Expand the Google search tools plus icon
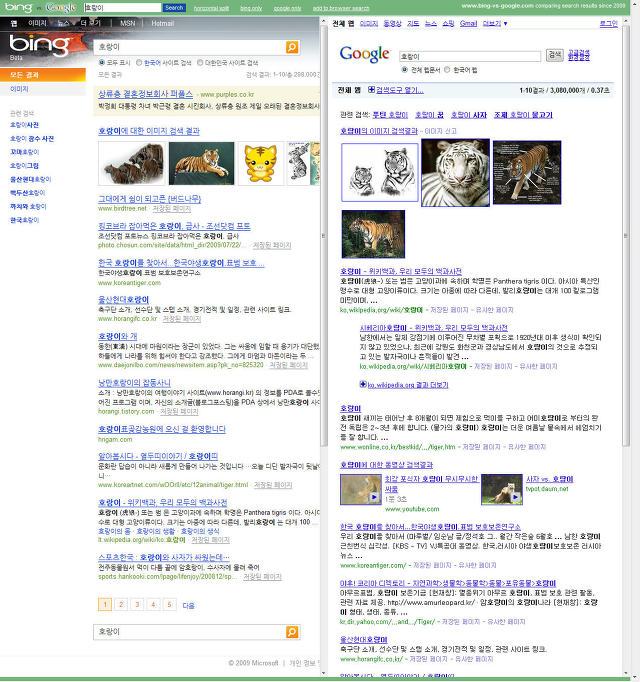Screen dimensions: 640x682 coord(371,90)
